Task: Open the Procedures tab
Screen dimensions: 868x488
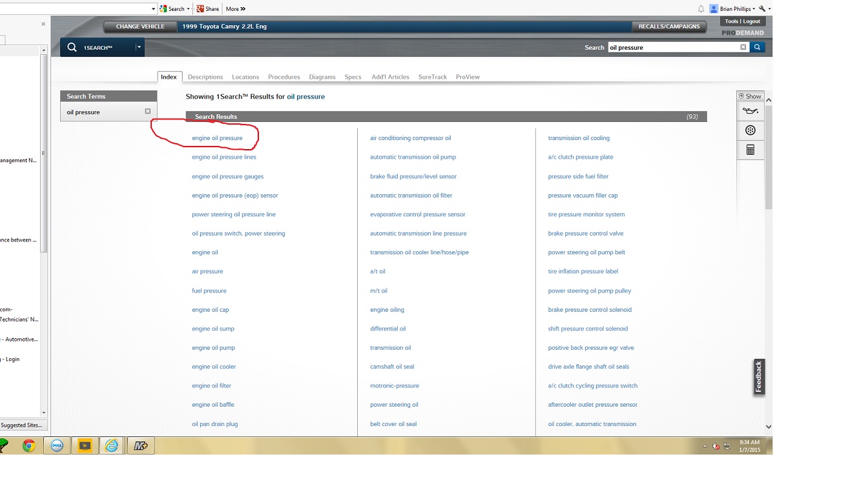Action: tap(284, 77)
